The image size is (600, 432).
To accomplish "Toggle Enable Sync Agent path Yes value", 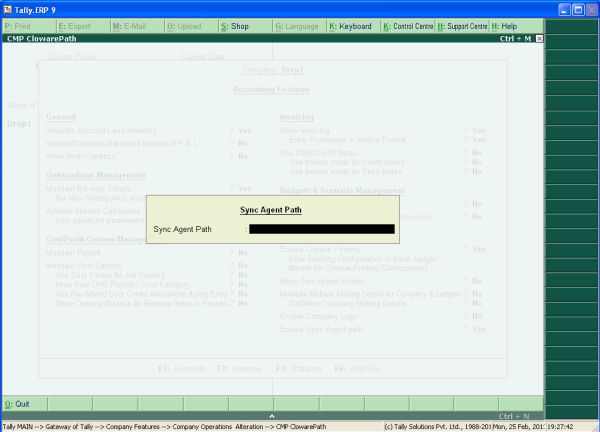I will [x=478, y=329].
